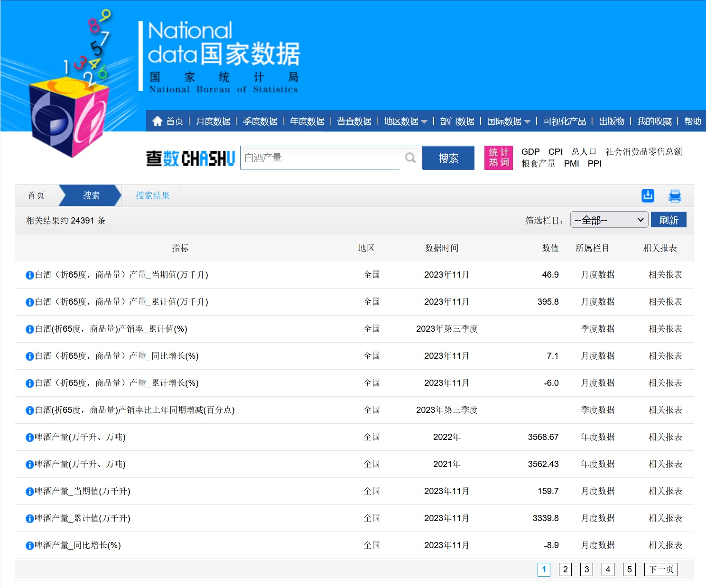Open the 年度数据 menu item
The image size is (706, 588).
tap(307, 121)
